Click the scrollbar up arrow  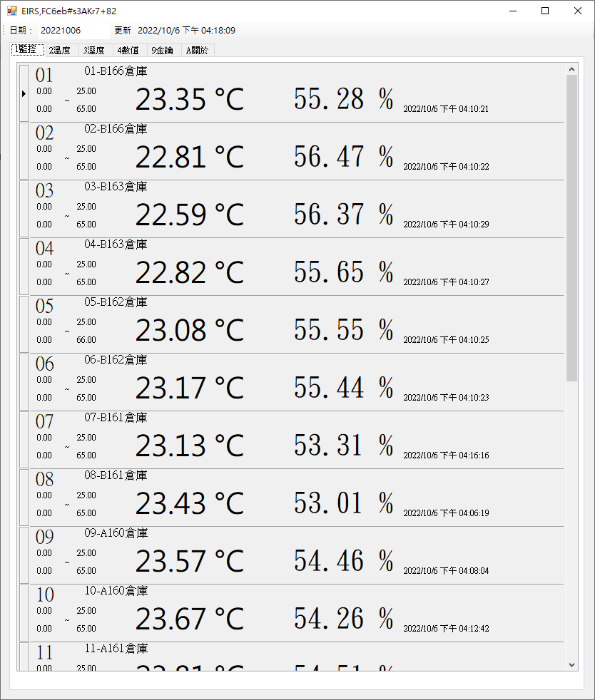coord(571,69)
